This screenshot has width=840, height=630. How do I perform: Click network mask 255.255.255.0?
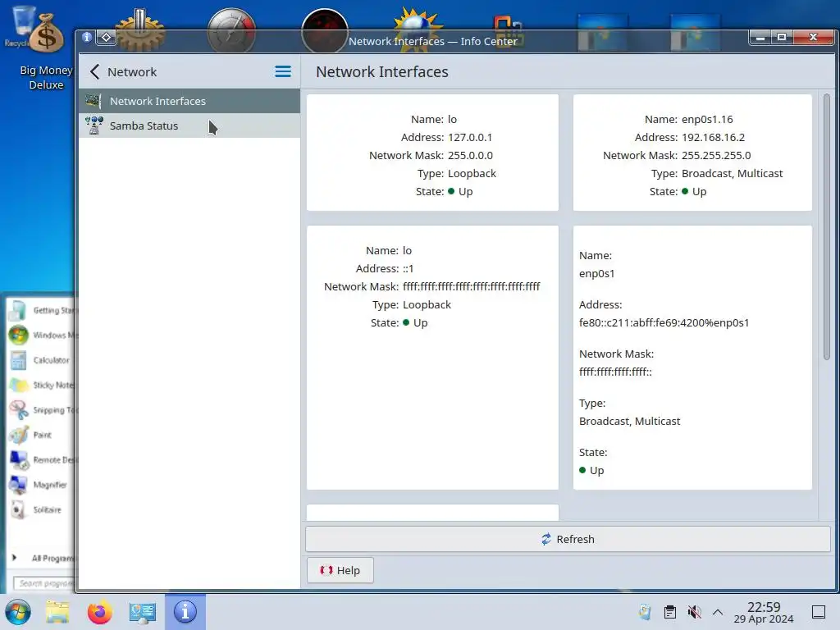coord(716,155)
